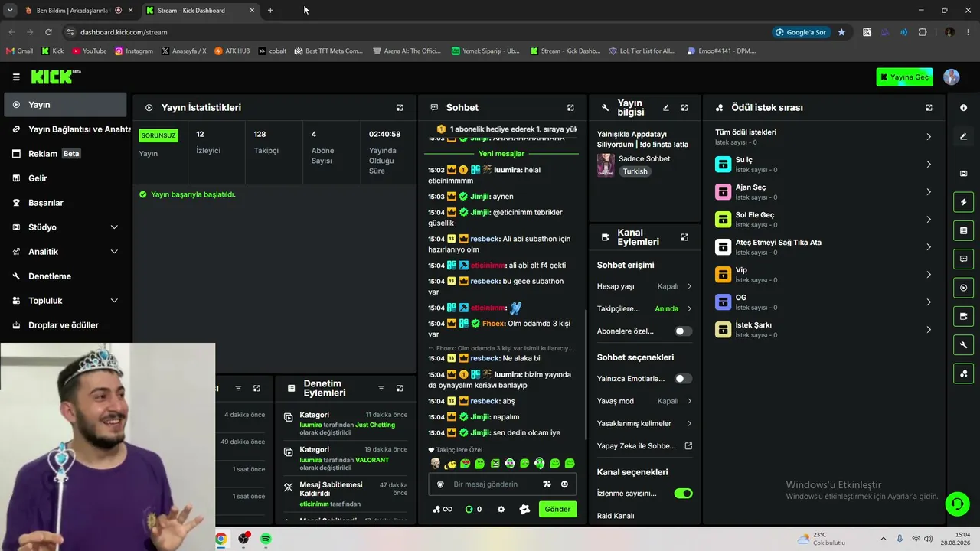Open Droplar ve ödüller in the sidebar
Image resolution: width=980 pixels, height=551 pixels.
[65, 325]
